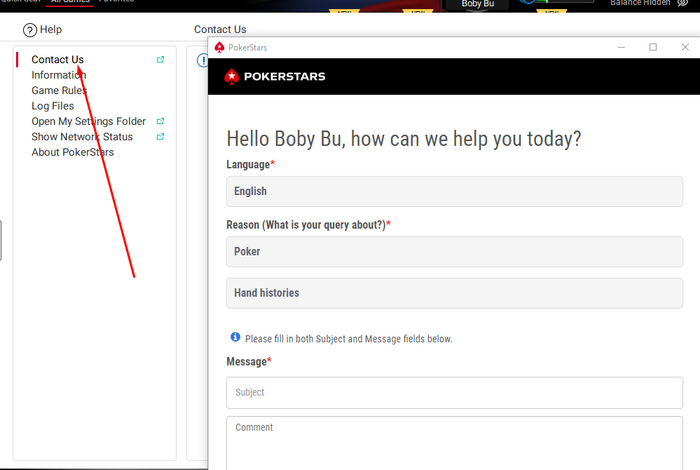Open Game Rules help section

click(59, 90)
